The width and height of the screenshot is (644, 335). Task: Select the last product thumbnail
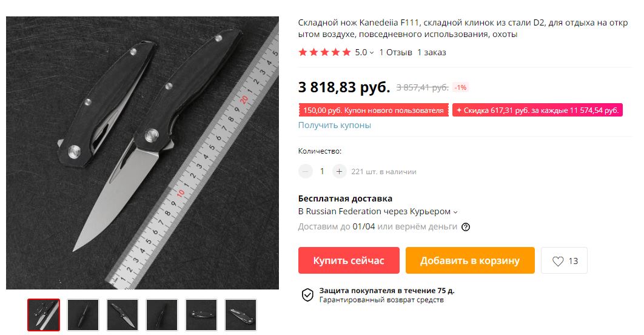[241, 315]
